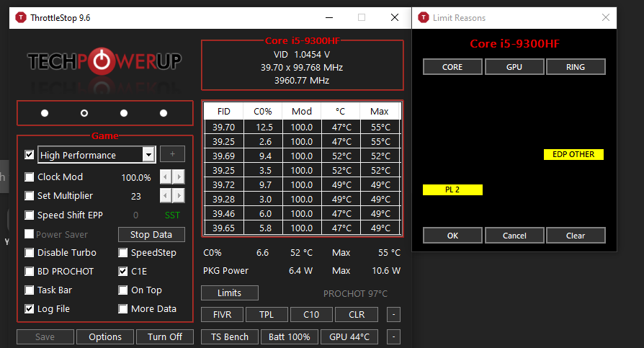This screenshot has height=348, width=644.
Task: Click the C0% column header
Action: (x=263, y=112)
